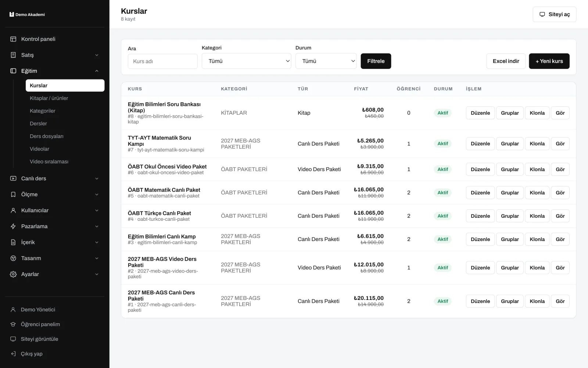Click the Filtrele button
The height and width of the screenshot is (368, 588).
376,61
